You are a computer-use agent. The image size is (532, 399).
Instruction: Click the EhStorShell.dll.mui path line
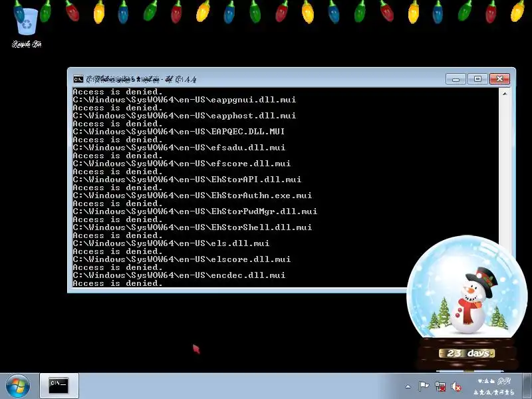[x=192, y=227]
